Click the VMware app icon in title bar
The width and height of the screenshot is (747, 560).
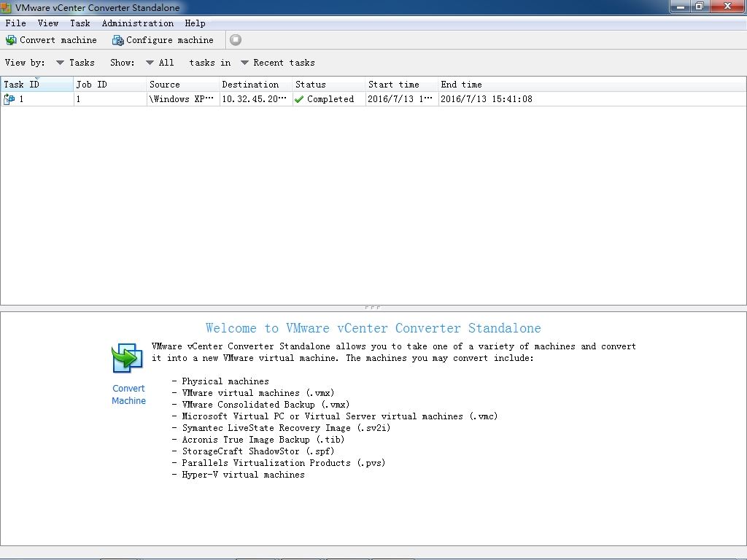(x=6, y=7)
